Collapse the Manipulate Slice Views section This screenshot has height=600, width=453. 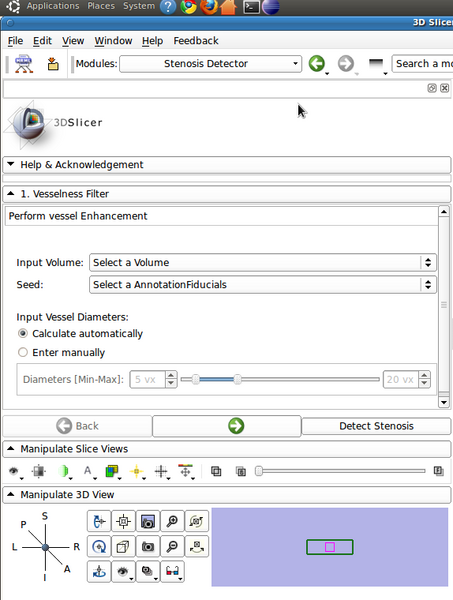tap(226, 449)
